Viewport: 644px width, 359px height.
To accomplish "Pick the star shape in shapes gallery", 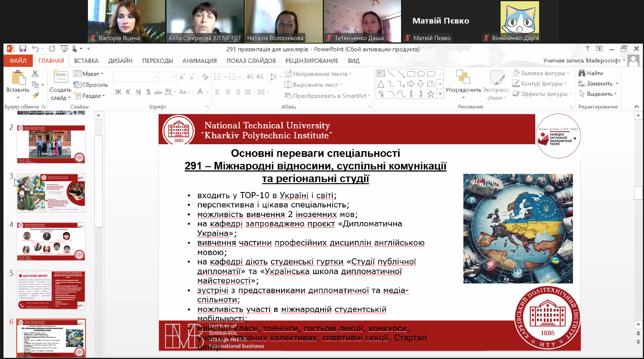I will point(431,94).
